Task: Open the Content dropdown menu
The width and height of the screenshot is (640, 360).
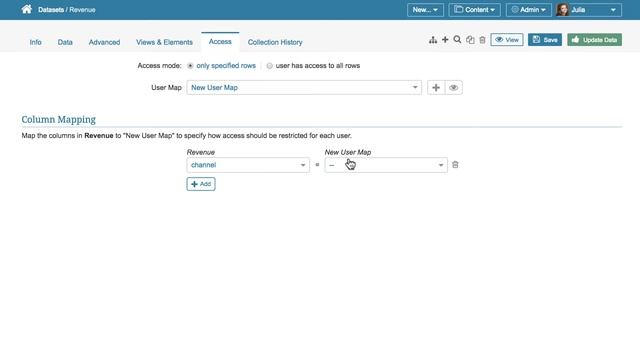Action: 474,10
